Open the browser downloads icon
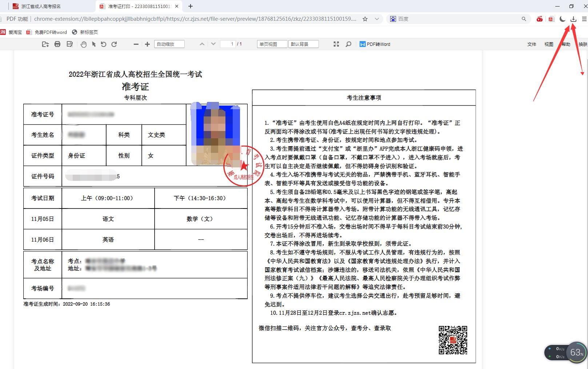Viewport: 588px width, 369px height. coord(573,19)
